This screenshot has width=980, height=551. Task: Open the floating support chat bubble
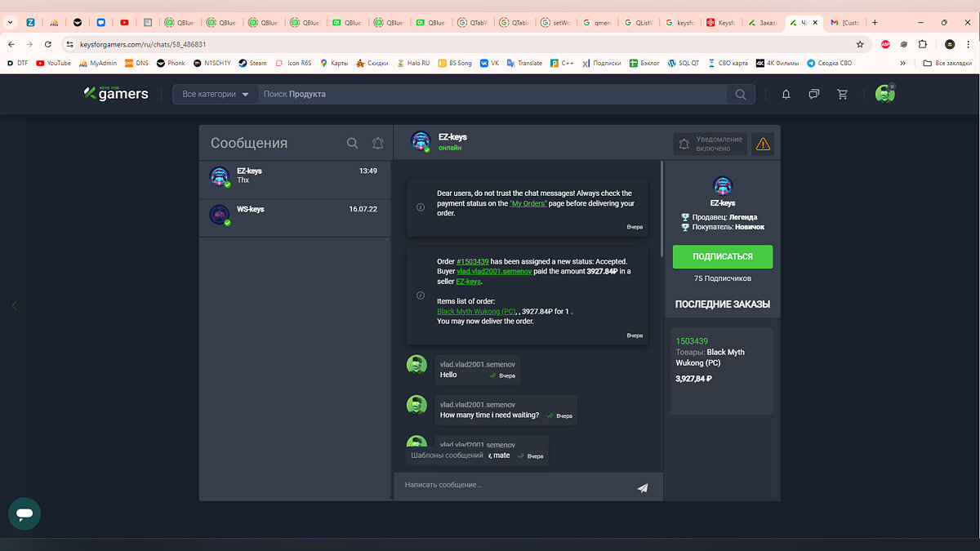point(24,514)
